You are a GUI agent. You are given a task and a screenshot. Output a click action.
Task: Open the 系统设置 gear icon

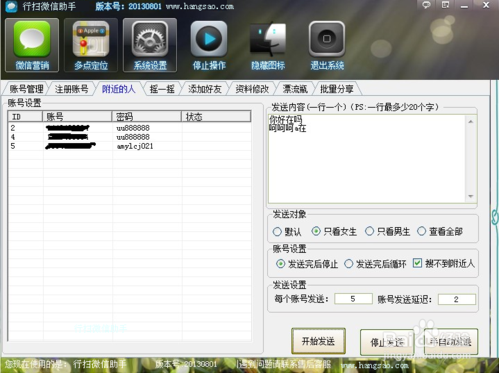(150, 45)
